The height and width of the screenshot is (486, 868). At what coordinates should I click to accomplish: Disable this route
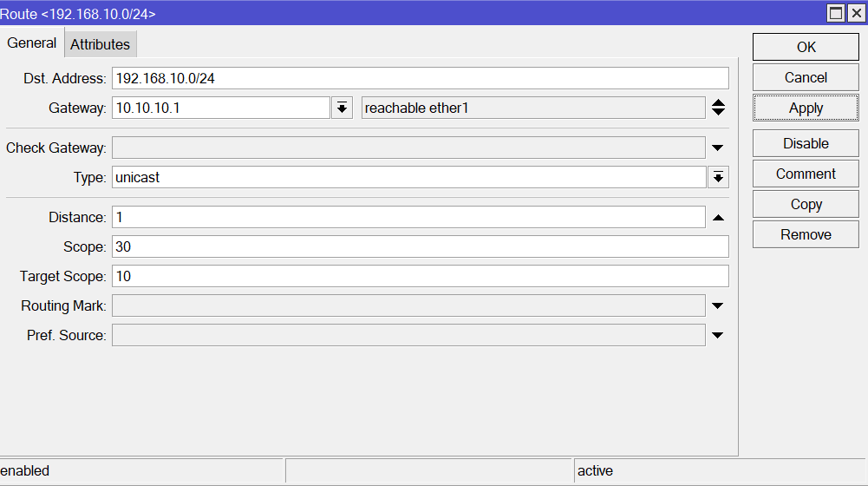click(806, 143)
